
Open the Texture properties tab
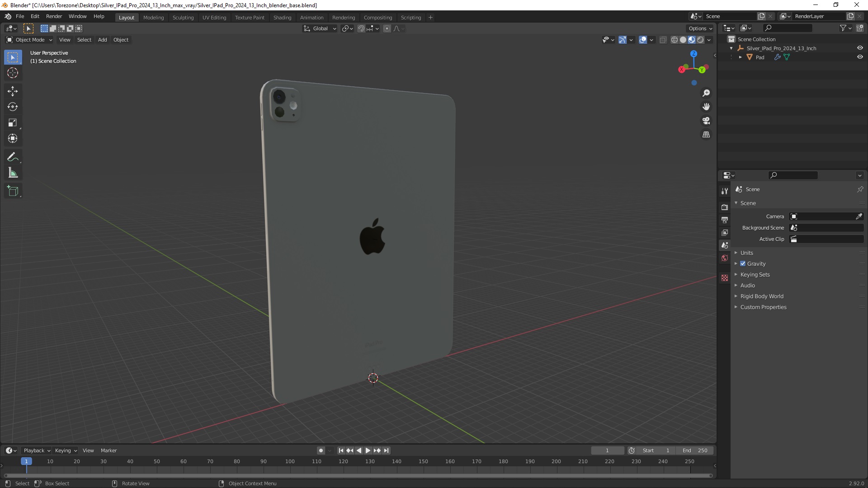click(x=725, y=278)
